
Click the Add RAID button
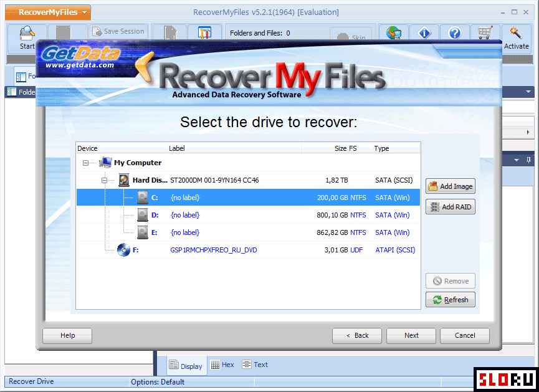451,207
